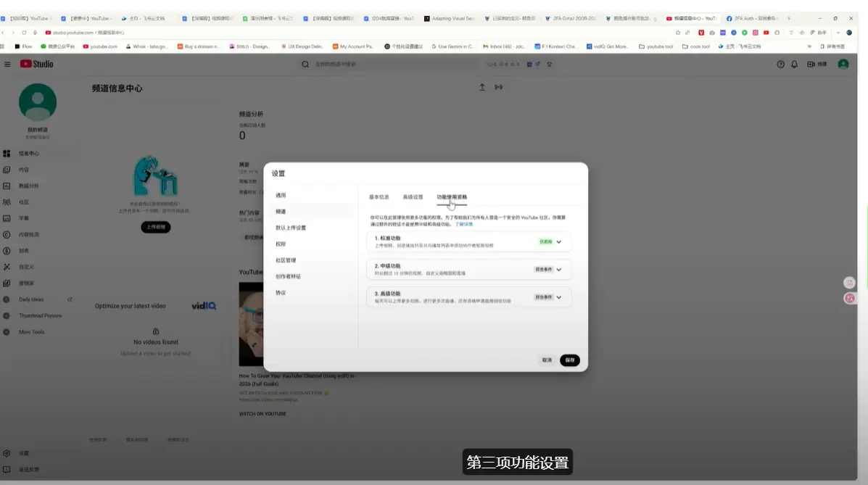Open the 社区 community icon in sidebar

[x=7, y=202]
